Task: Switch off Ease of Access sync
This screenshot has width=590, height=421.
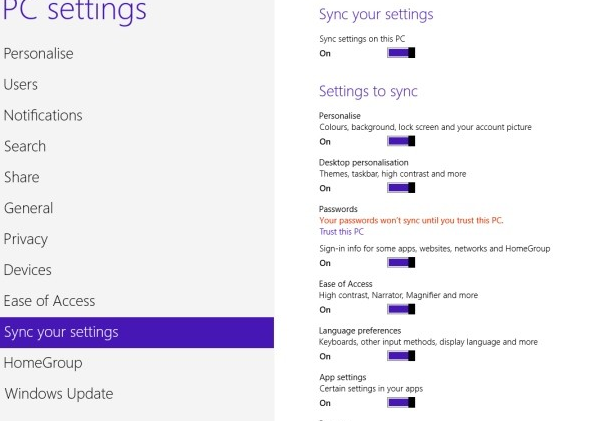Action: [x=401, y=309]
